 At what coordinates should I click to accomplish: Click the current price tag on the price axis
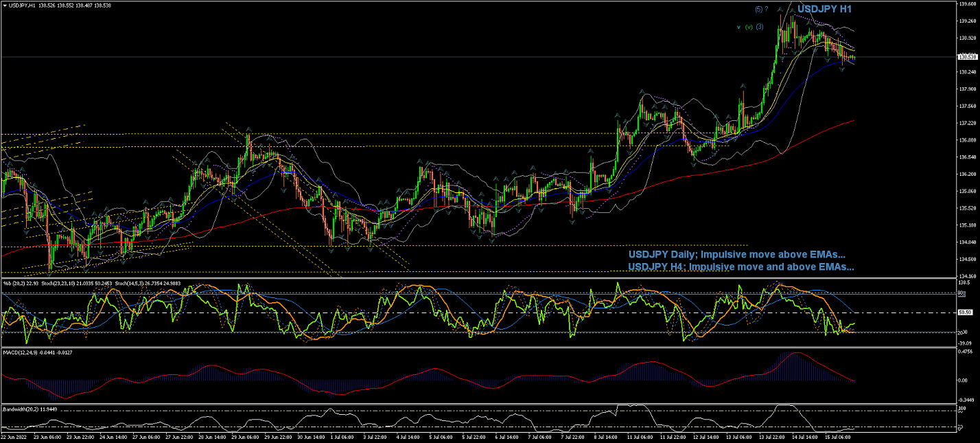(966, 57)
